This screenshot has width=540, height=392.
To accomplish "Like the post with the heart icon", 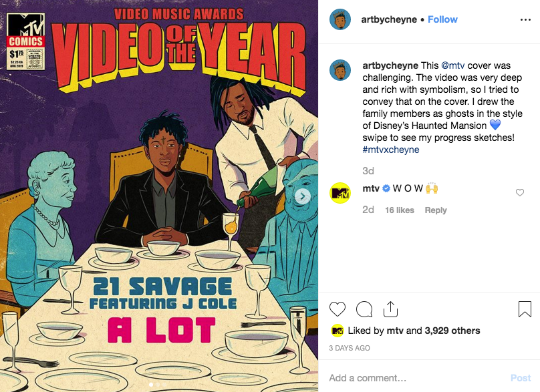I will [337, 309].
